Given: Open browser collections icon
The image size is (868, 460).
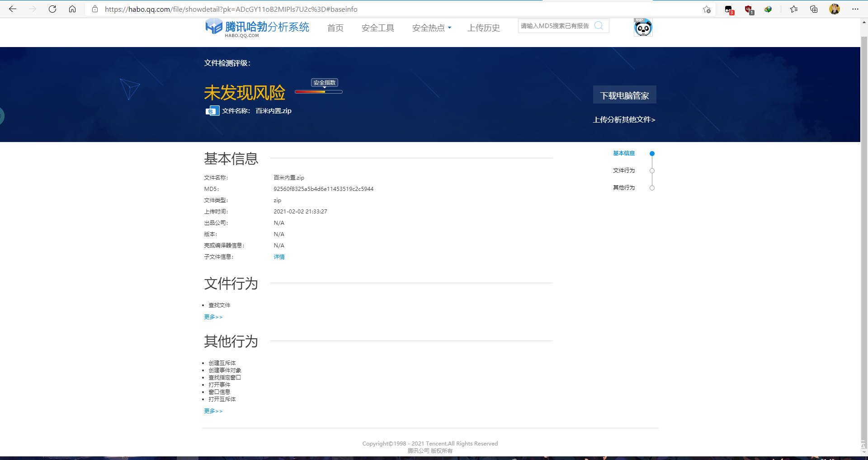Looking at the screenshot, I should [x=814, y=9].
